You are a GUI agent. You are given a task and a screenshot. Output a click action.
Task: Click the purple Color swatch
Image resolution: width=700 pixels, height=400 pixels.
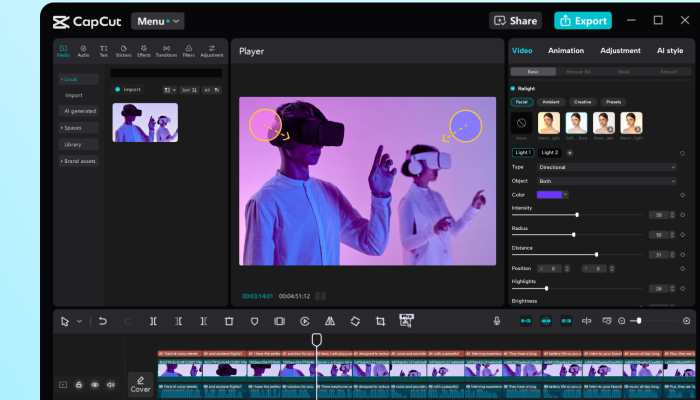(x=551, y=194)
